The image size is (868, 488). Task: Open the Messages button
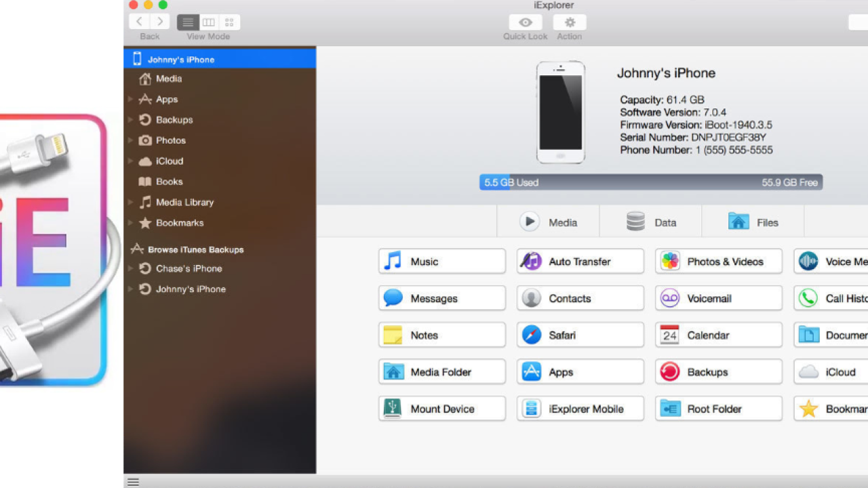coord(441,298)
